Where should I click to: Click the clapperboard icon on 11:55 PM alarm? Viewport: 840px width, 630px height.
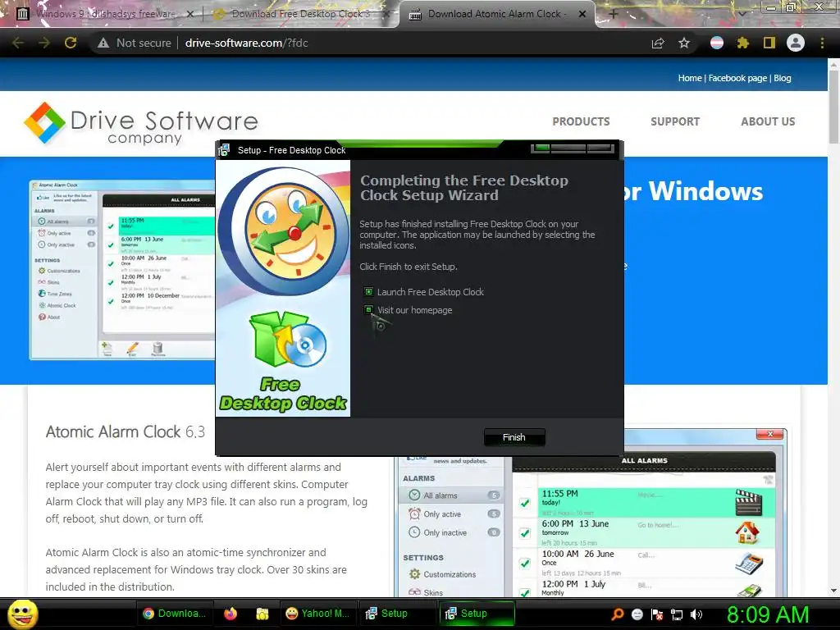[748, 503]
